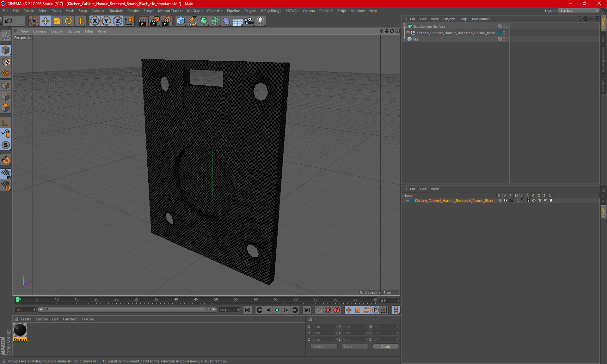Screen dimensions: 607x364
Task: Toggle layer visibility eye icon
Action: pyautogui.click(x=506, y=200)
